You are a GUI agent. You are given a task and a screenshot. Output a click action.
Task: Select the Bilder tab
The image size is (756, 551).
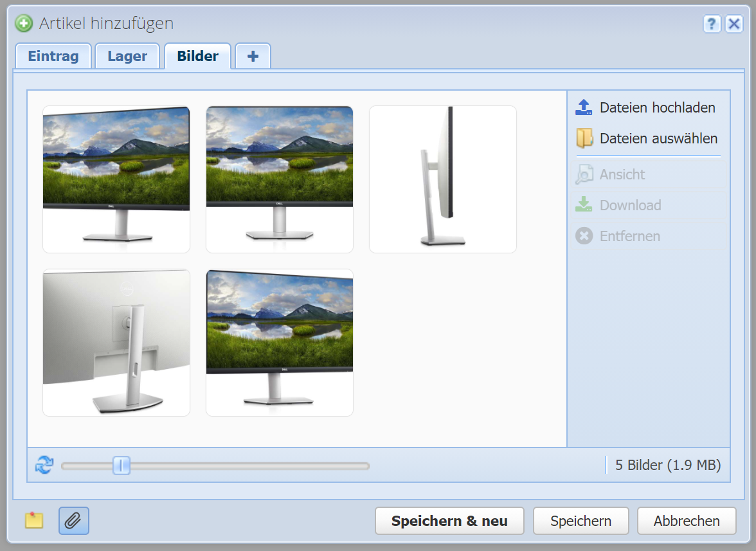(197, 56)
